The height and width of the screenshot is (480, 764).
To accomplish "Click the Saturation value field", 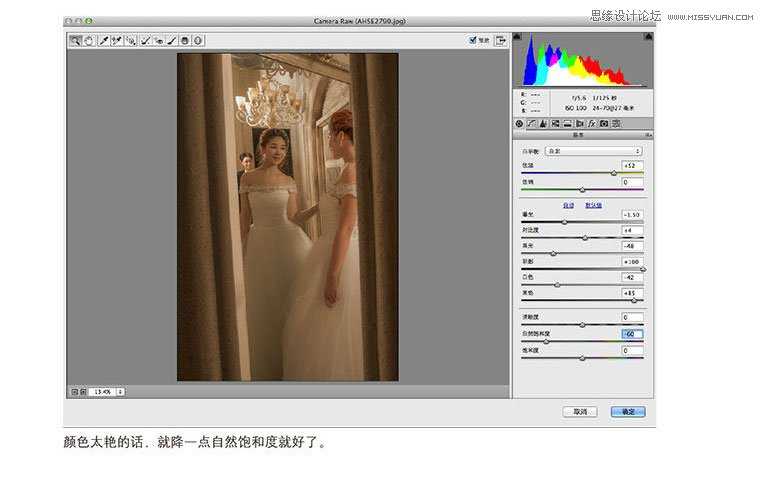I will [632, 350].
